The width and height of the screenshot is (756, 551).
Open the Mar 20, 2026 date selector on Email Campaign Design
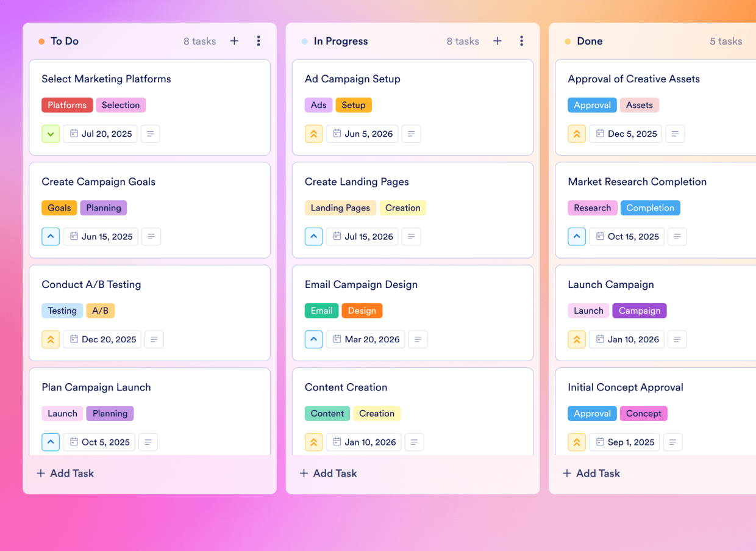coord(365,339)
